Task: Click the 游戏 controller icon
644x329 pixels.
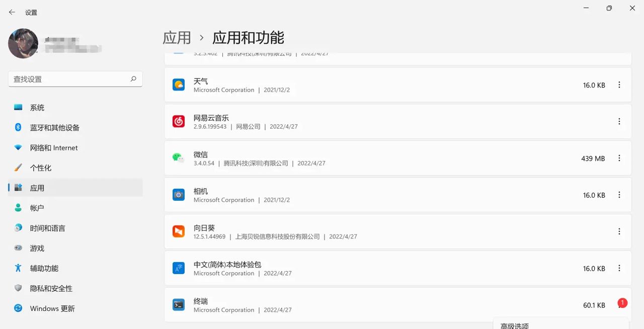Action: (x=18, y=248)
